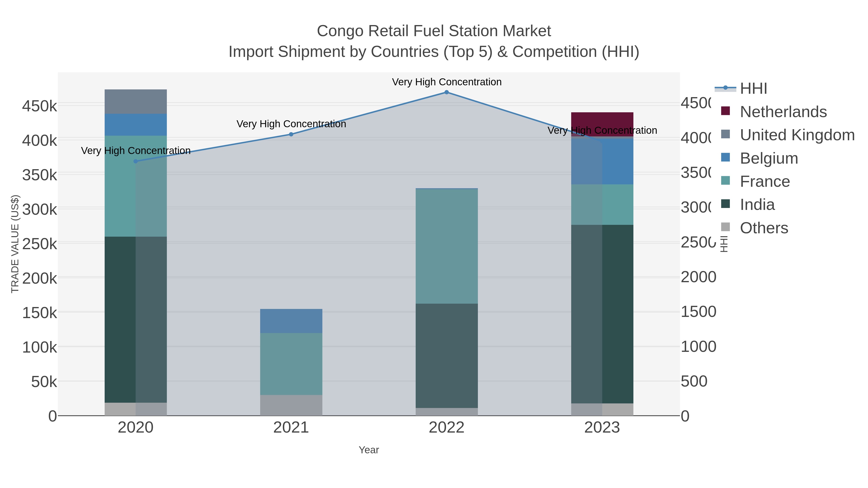The image size is (868, 488).
Task: Toggle Belgium series in the legend
Action: pos(759,158)
